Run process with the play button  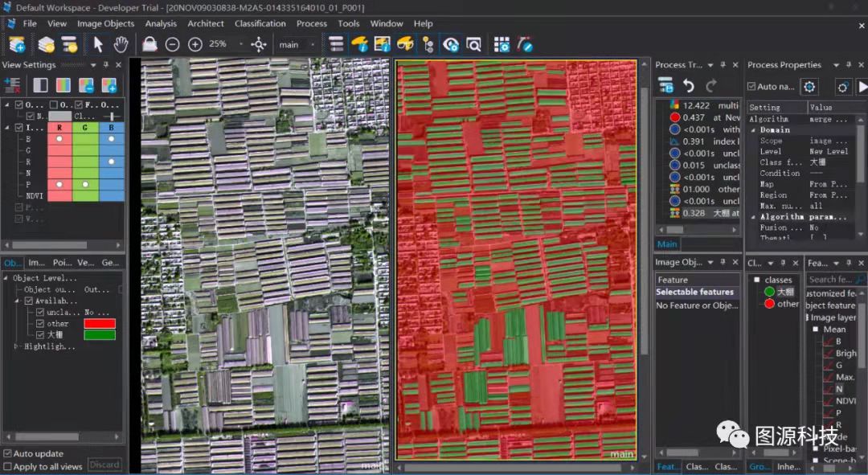pos(862,86)
